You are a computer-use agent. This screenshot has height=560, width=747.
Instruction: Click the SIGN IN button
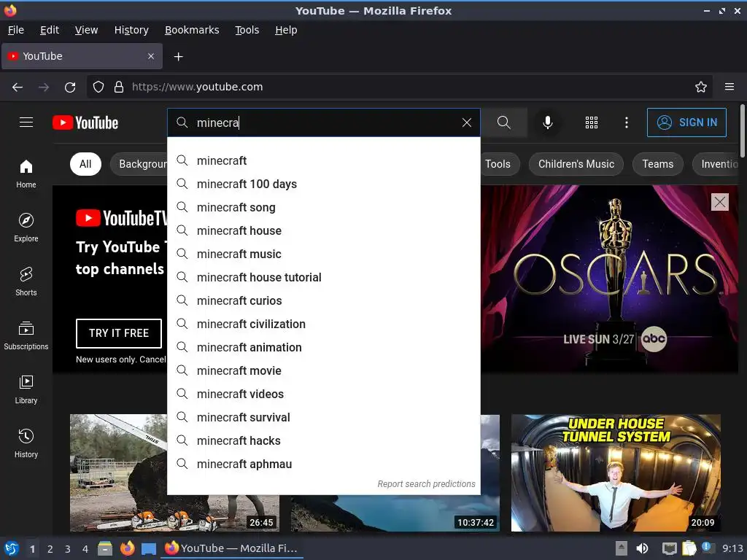pos(686,122)
